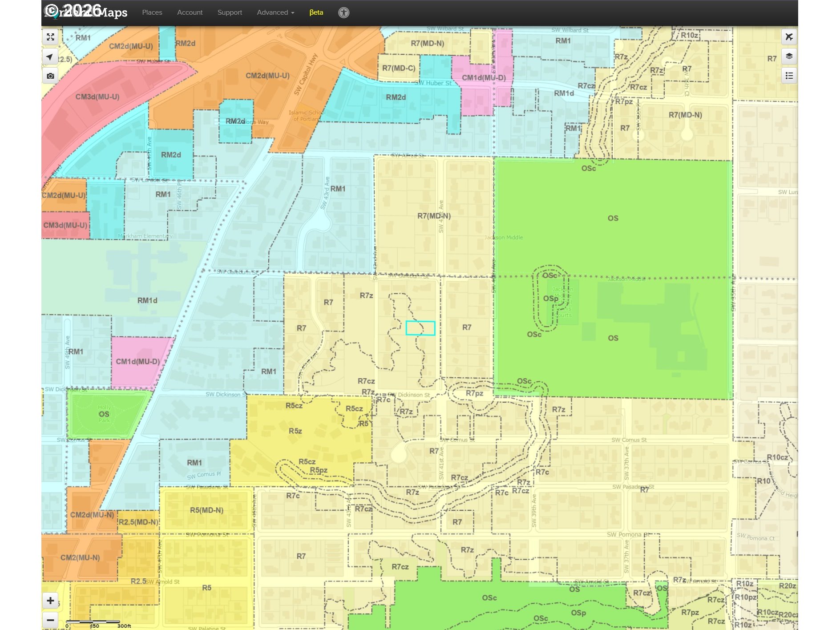The height and width of the screenshot is (630, 840).
Task: Expand the Advanced dropdown menu
Action: (x=275, y=12)
